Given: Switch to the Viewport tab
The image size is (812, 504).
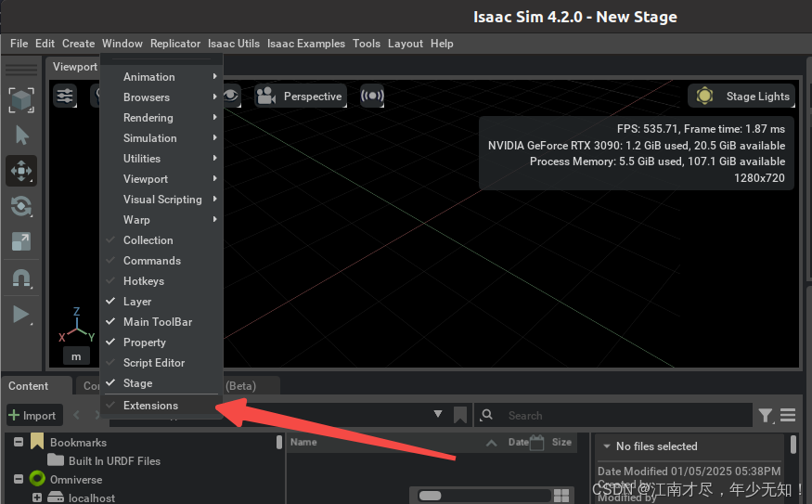Looking at the screenshot, I should point(74,67).
